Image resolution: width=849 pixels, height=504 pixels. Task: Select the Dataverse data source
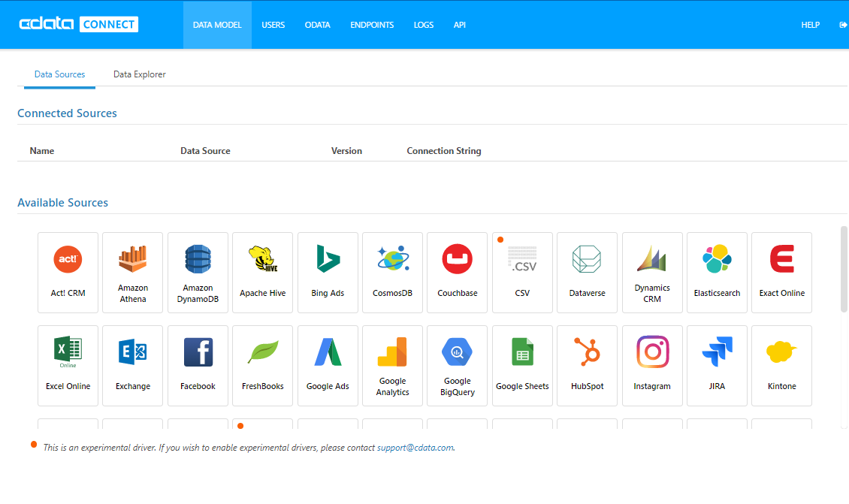point(587,273)
